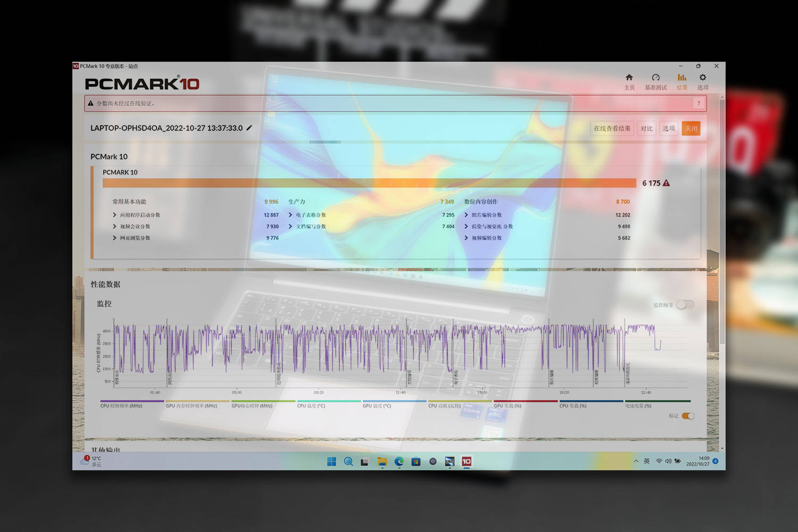798x532 pixels.
Task: Expand the 电子表格分数 row
Action: click(290, 215)
